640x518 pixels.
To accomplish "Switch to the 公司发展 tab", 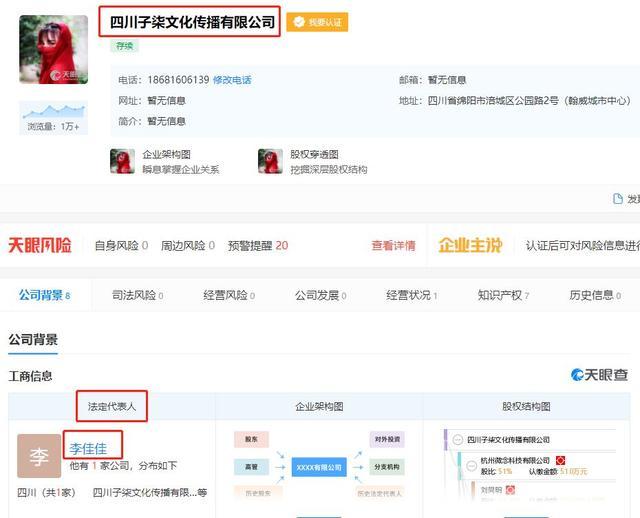I will (x=320, y=295).
